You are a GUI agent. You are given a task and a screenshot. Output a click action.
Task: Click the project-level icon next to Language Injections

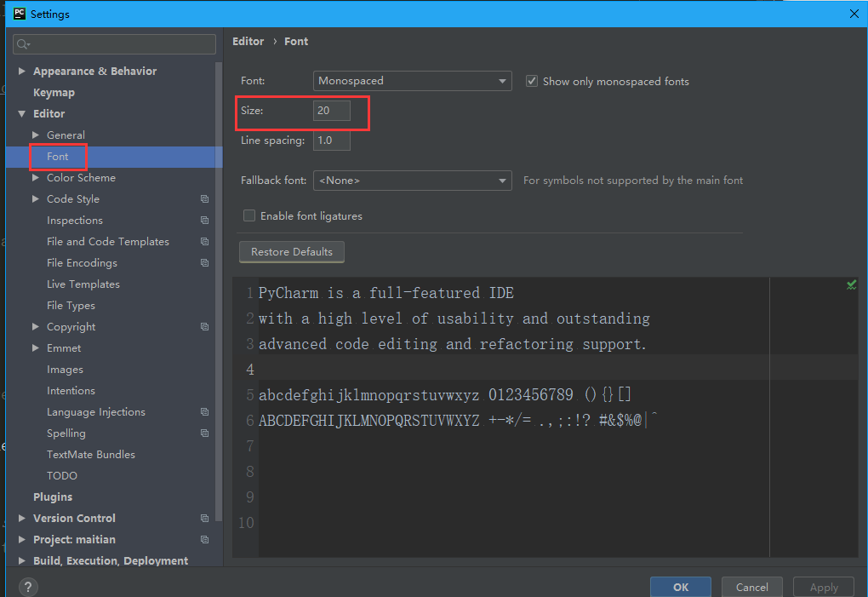click(x=204, y=412)
